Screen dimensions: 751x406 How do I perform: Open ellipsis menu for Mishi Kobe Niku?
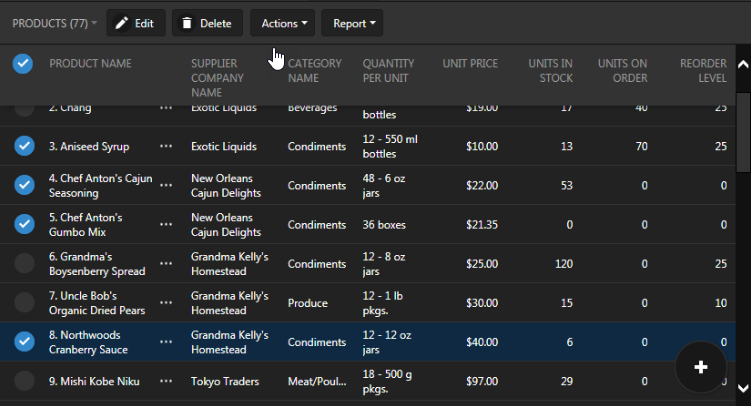pos(166,381)
